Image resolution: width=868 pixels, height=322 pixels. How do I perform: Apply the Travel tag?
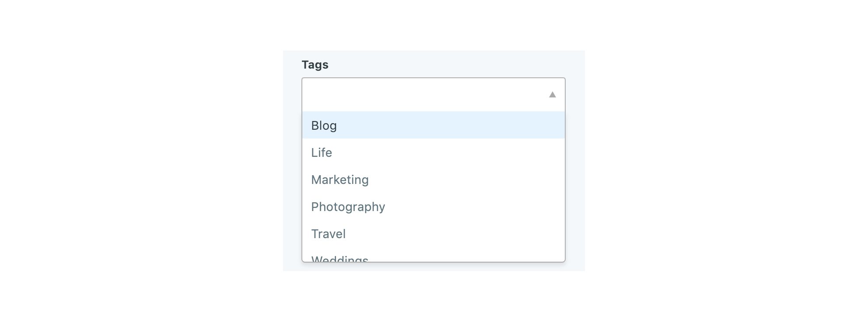point(328,234)
